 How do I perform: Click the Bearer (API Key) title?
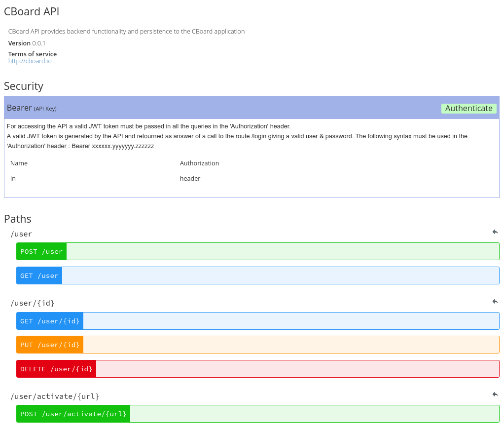pos(32,108)
